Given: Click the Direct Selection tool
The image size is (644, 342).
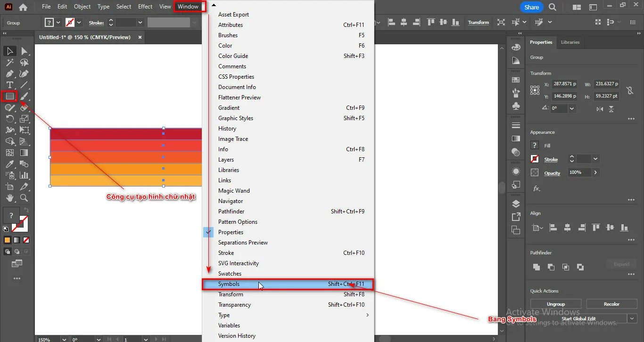Looking at the screenshot, I should tap(25, 51).
